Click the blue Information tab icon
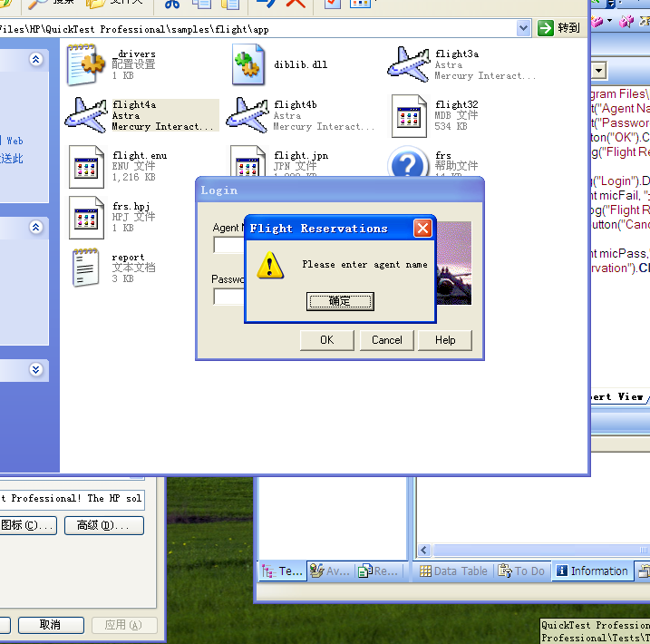This screenshot has width=650, height=644. click(562, 571)
